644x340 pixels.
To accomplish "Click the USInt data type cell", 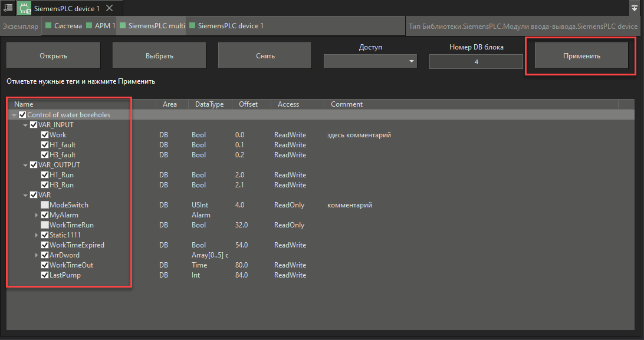I will tap(200, 204).
